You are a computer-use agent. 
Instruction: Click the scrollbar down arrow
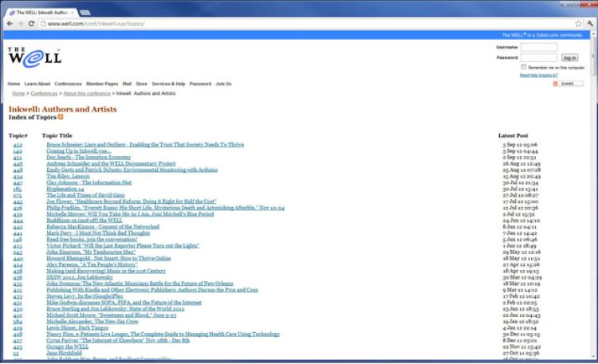click(x=593, y=357)
